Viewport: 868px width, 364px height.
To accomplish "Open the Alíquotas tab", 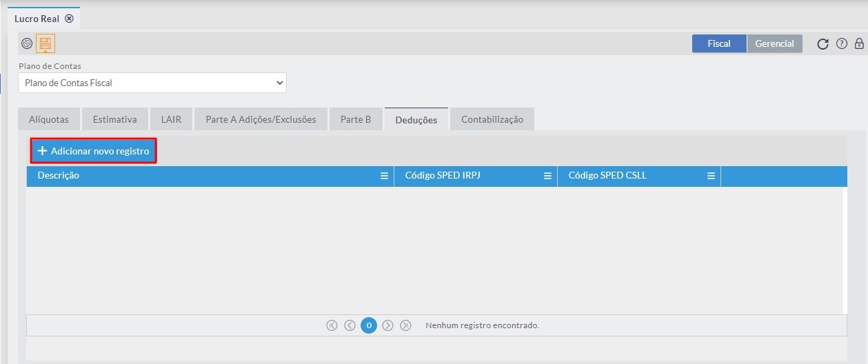I will pos(49,119).
